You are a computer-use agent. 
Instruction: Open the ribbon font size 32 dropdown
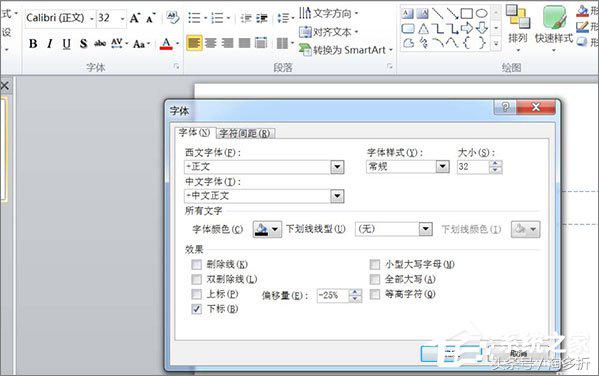click(122, 18)
